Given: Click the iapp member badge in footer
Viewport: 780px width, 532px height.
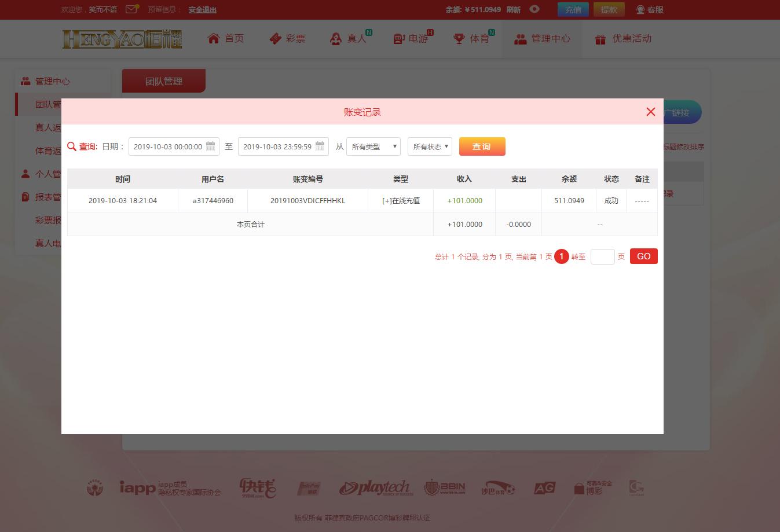Looking at the screenshot, I should pyautogui.click(x=170, y=488).
